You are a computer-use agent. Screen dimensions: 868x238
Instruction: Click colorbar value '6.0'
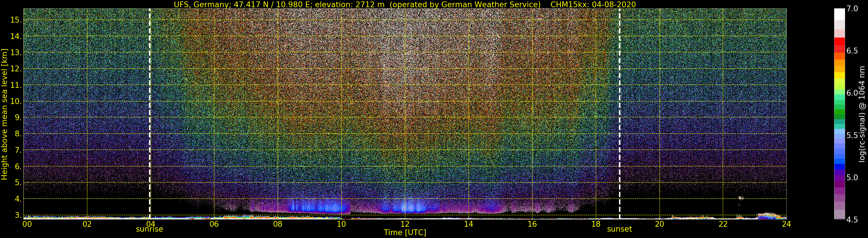tap(852, 93)
